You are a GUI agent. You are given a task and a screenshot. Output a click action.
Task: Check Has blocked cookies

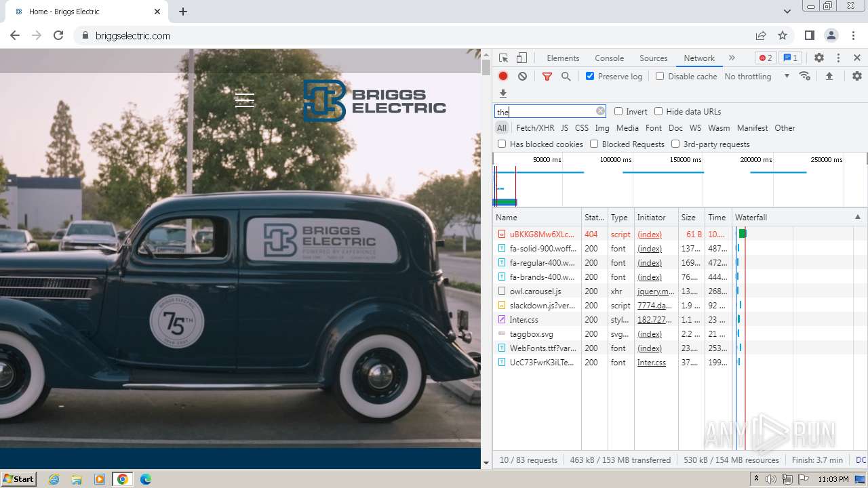click(502, 144)
